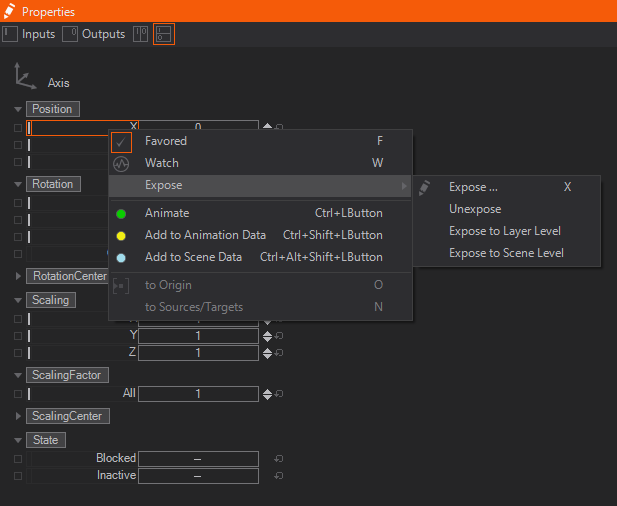Click the green Animate color dot
This screenshot has width=617, height=506.
[121, 213]
